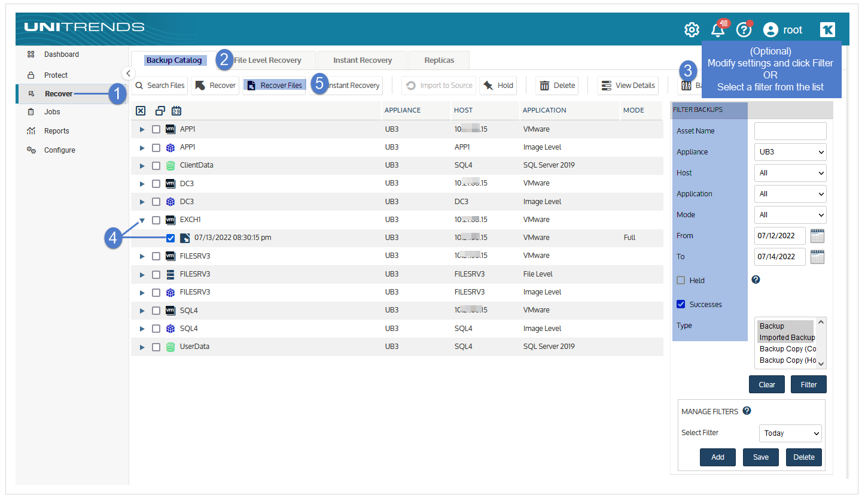Open the calendar view icon in catalog header

coord(176,111)
